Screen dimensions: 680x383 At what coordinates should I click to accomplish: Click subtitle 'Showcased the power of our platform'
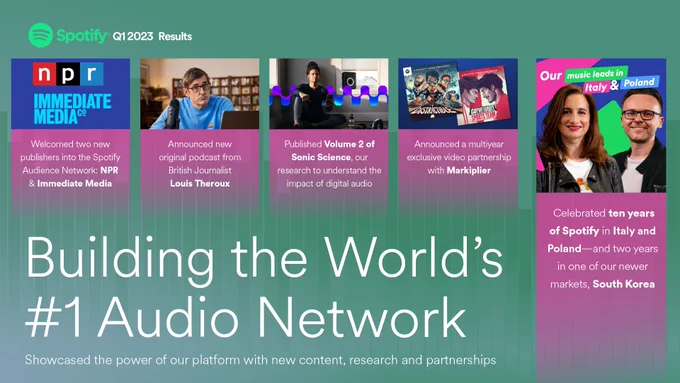point(132,360)
